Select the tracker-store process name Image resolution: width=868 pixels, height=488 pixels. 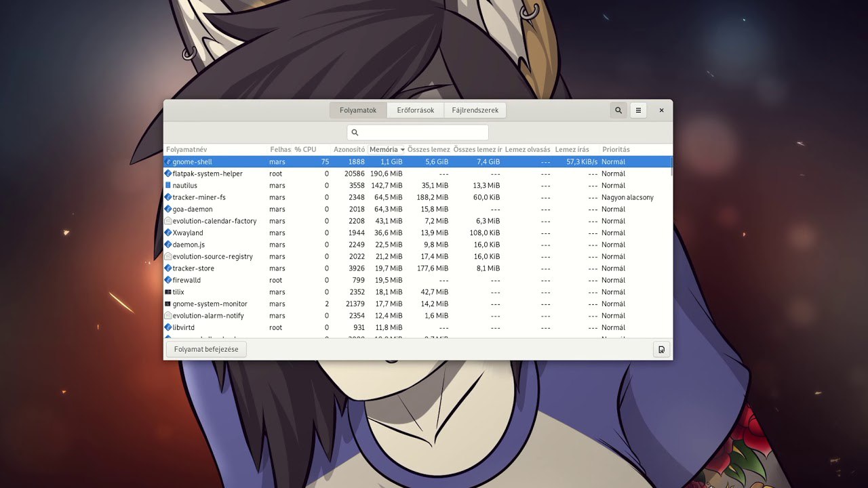point(193,268)
